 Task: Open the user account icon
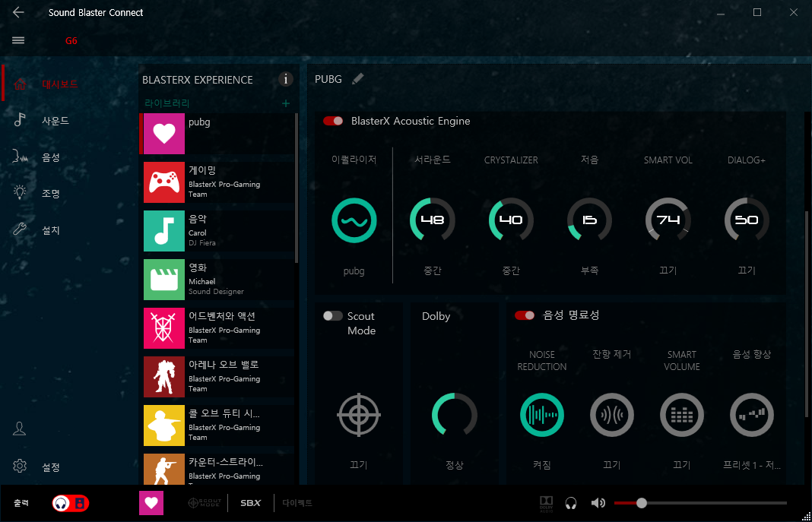click(19, 429)
